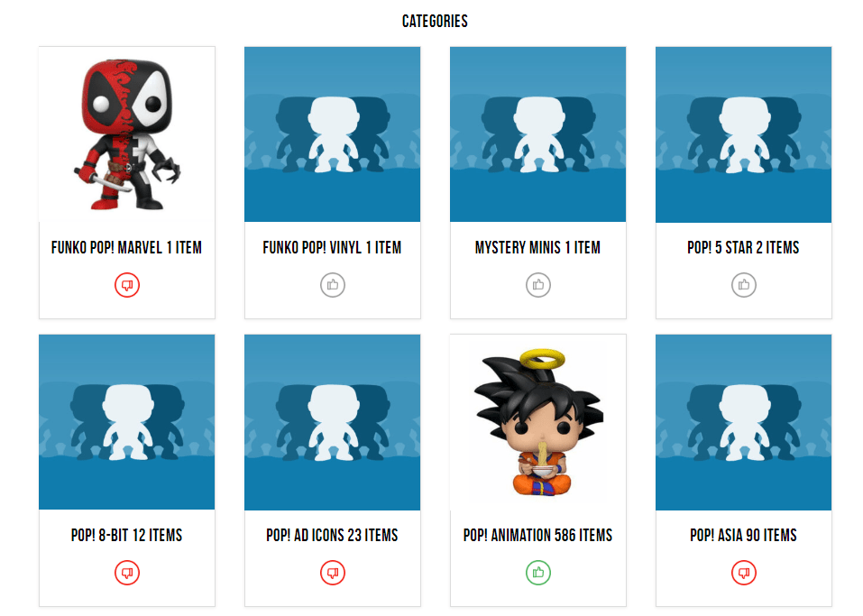
Task: Visit Pop! 8-Bit 12 Items category
Action: (126, 535)
